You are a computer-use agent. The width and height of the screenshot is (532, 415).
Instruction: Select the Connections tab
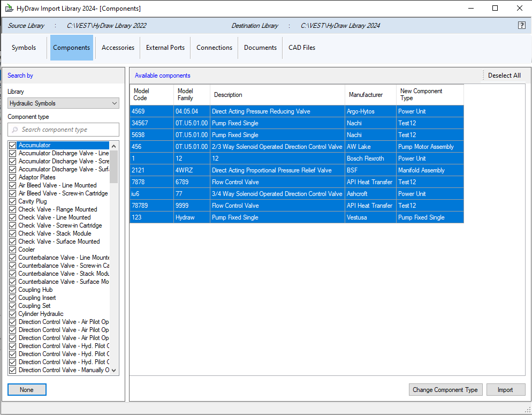coord(214,47)
